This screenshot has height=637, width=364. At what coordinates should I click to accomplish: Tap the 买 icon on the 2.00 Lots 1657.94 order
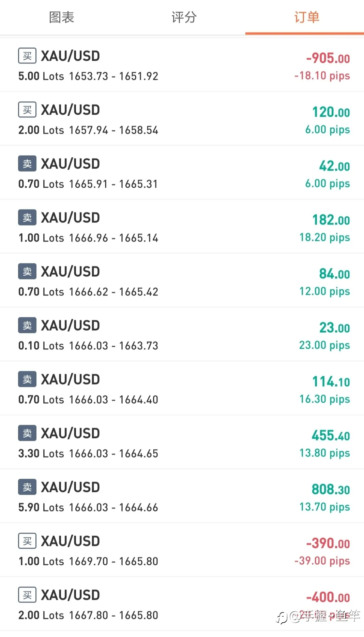point(27,110)
